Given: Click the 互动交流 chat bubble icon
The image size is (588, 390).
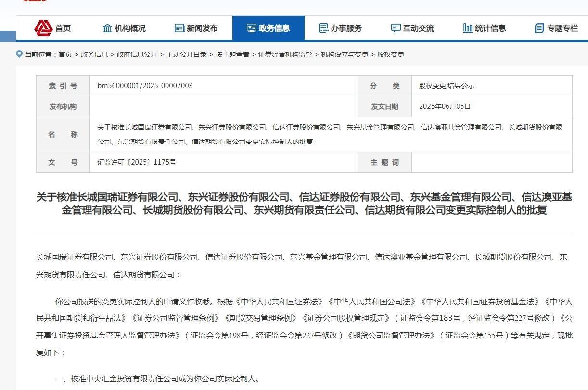Looking at the screenshot, I should [396, 28].
